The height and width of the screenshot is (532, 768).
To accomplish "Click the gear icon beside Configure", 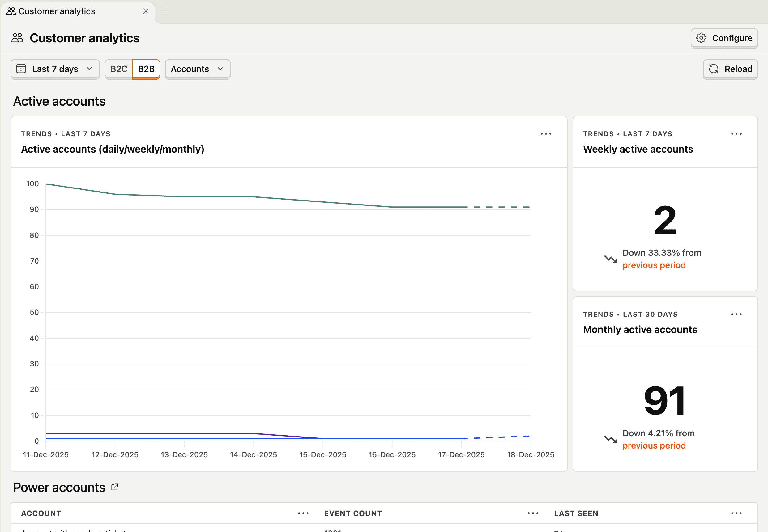I will click(702, 38).
